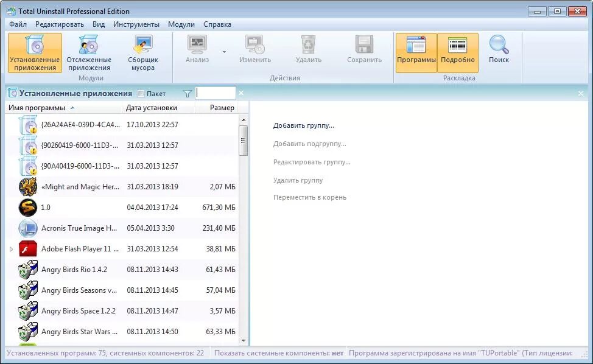The image size is (593, 364).
Task: Expand the Adobe Flash Player 11 entry
Action: point(11,249)
